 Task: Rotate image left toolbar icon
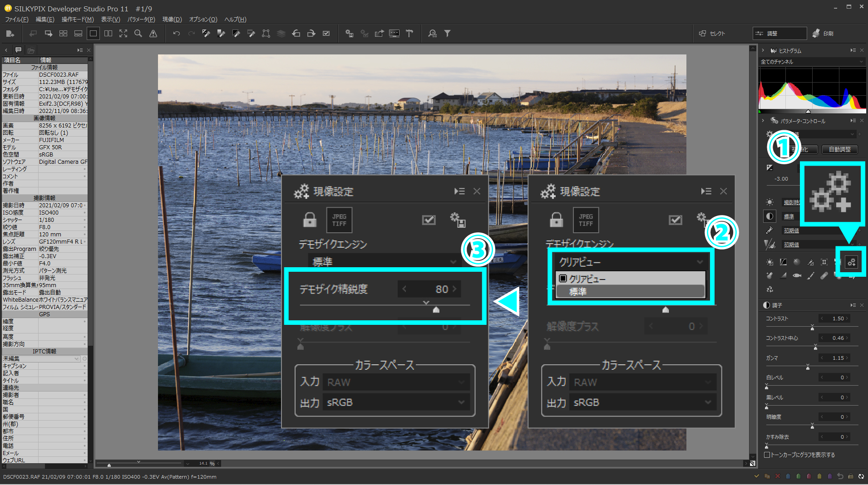(296, 34)
